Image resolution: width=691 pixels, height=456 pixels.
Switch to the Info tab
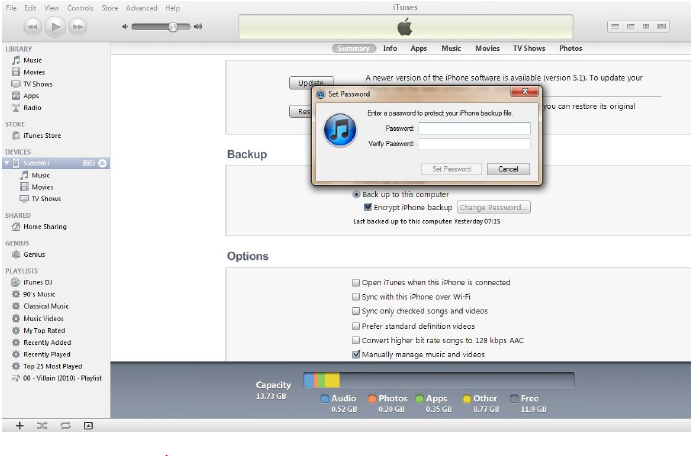coord(390,48)
